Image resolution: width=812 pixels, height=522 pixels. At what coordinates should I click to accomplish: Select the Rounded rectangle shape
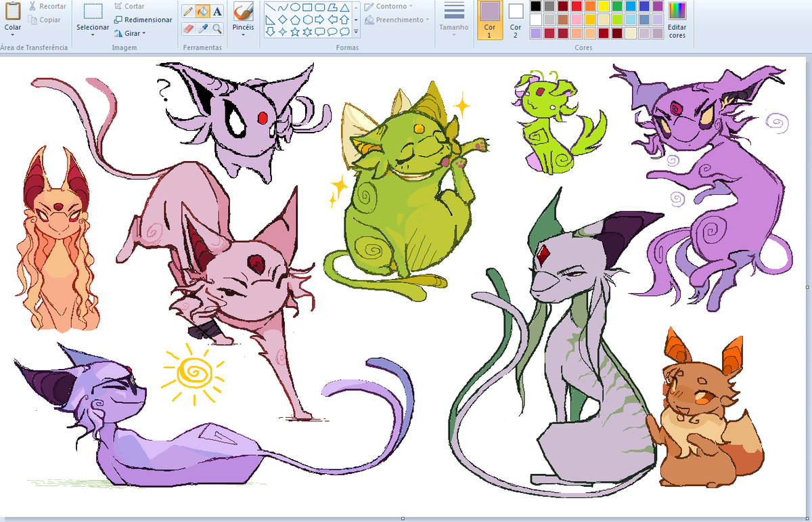click(x=320, y=7)
